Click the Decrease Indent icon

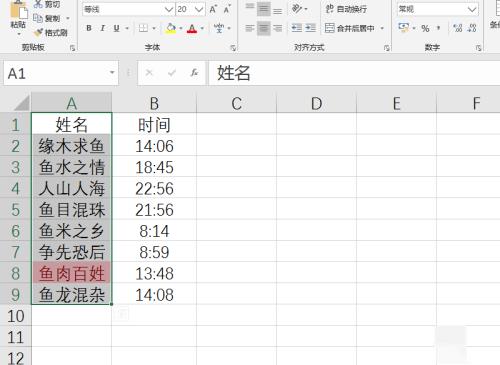pos(296,28)
